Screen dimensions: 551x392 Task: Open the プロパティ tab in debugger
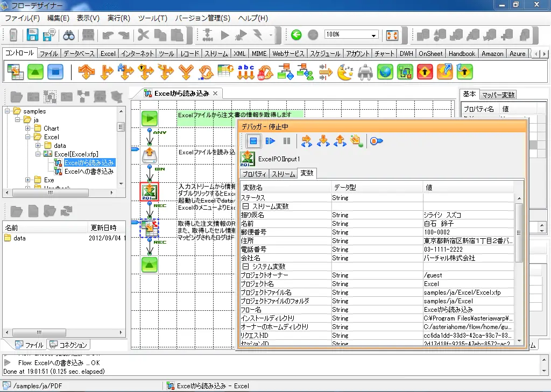click(x=255, y=174)
